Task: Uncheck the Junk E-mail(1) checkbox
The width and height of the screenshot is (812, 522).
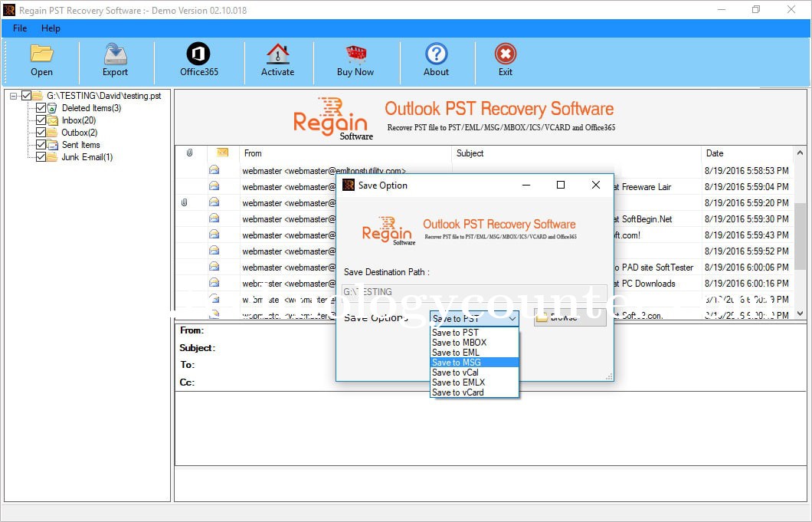Action: (41, 156)
